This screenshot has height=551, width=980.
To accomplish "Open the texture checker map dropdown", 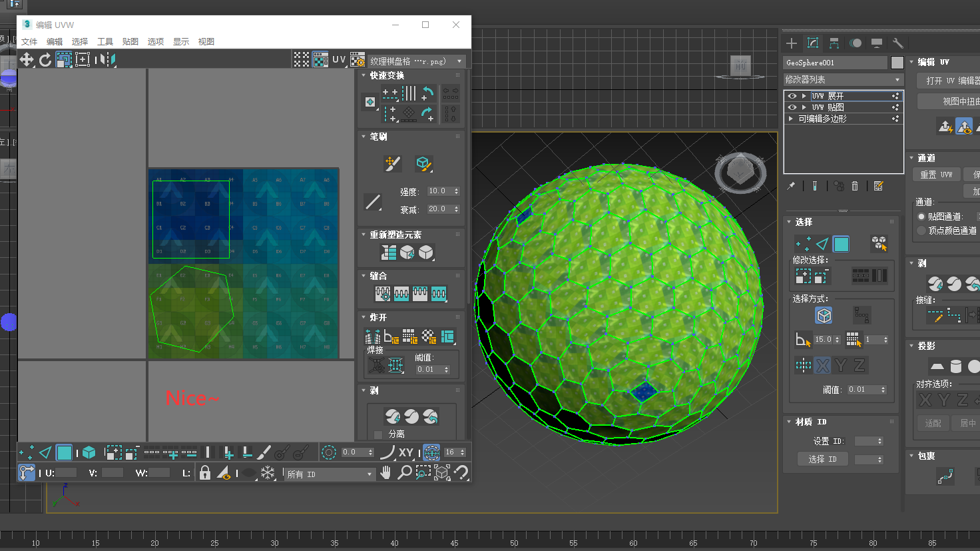I will 416,61.
